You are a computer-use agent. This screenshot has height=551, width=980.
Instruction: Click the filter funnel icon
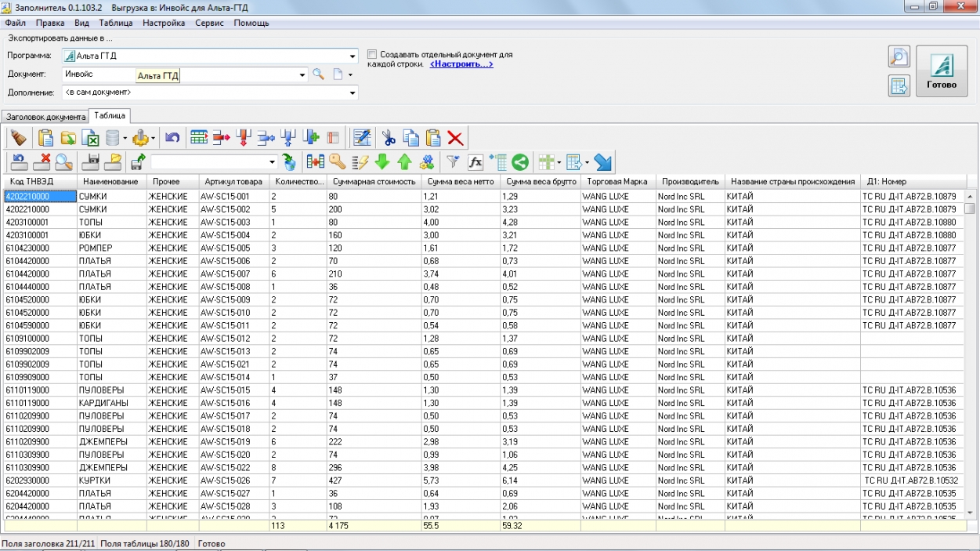coord(453,162)
